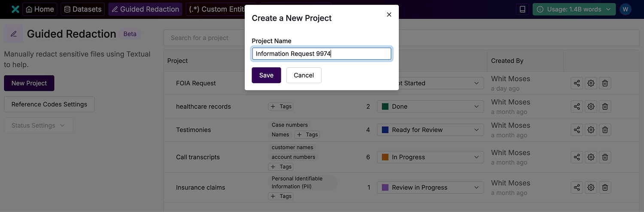644x212 pixels.
Task: Open the Ready for Review status dropdown
Action: 430,130
